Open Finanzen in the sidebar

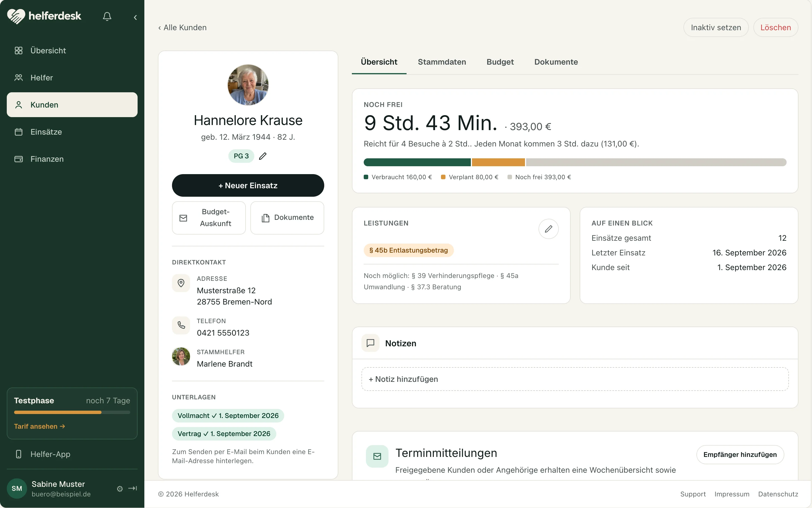point(72,159)
